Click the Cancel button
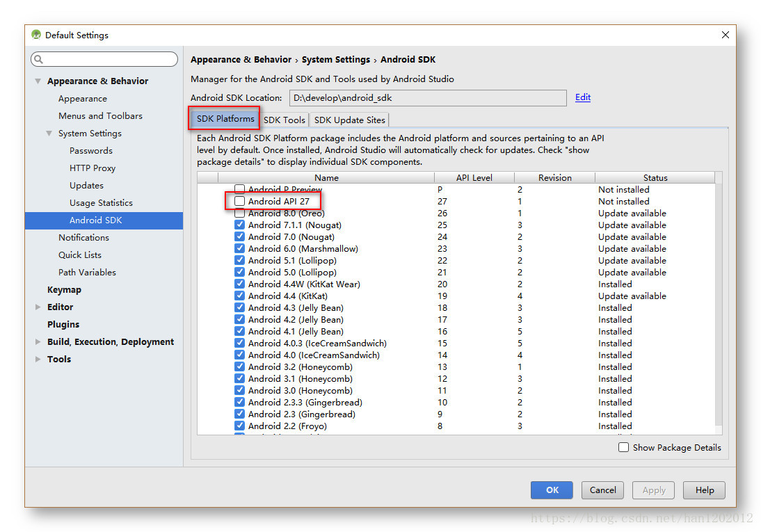 coord(603,490)
